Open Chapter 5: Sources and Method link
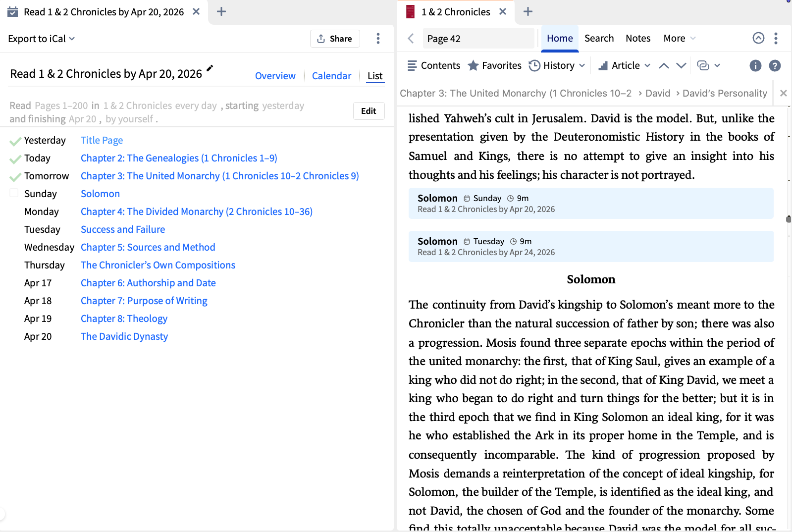Image resolution: width=792 pixels, height=532 pixels. tap(148, 247)
